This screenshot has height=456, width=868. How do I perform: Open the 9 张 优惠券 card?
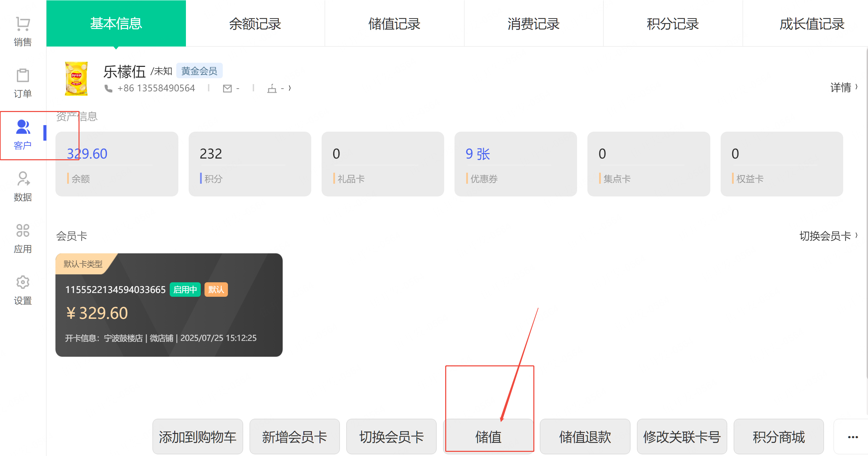tap(515, 164)
